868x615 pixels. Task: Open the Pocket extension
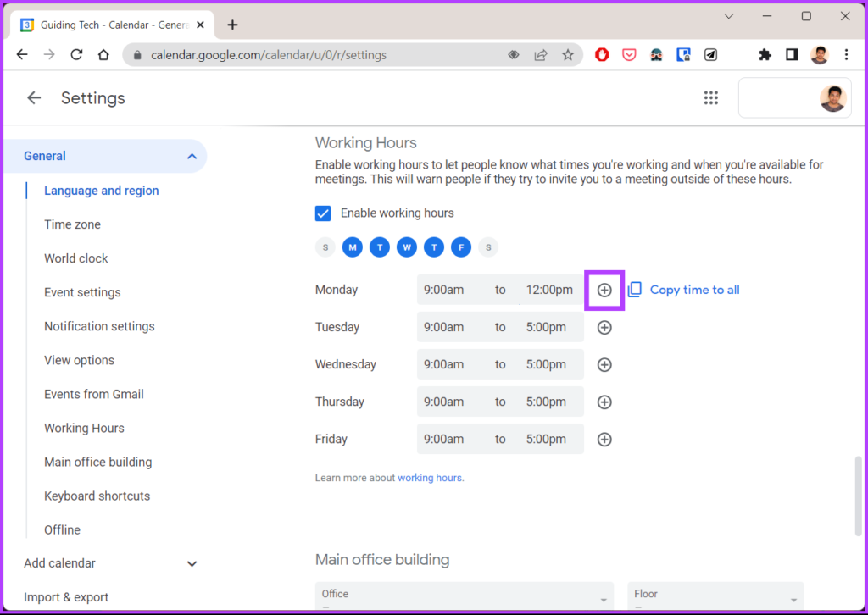tap(630, 55)
